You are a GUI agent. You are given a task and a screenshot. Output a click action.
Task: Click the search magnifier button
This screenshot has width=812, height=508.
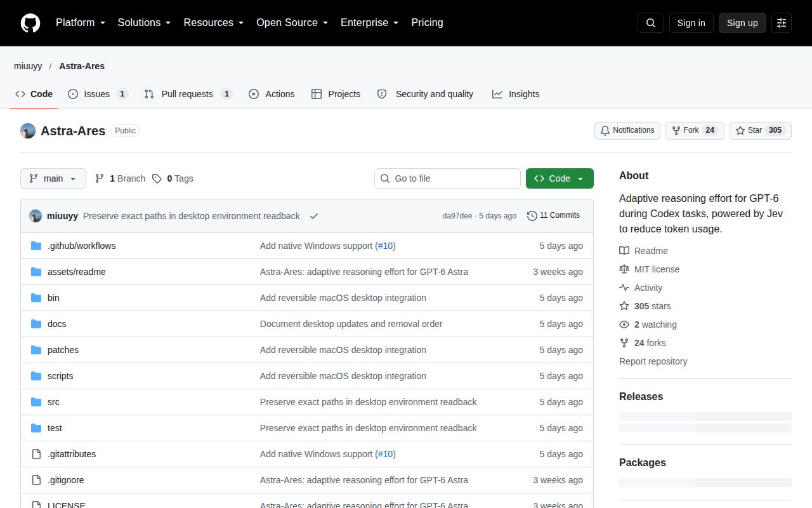(x=651, y=23)
